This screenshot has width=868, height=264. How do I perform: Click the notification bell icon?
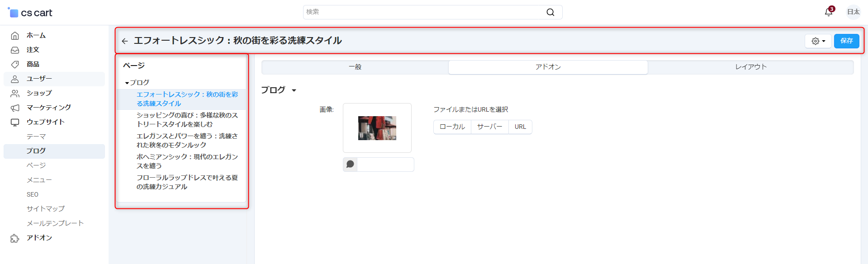pos(828,12)
